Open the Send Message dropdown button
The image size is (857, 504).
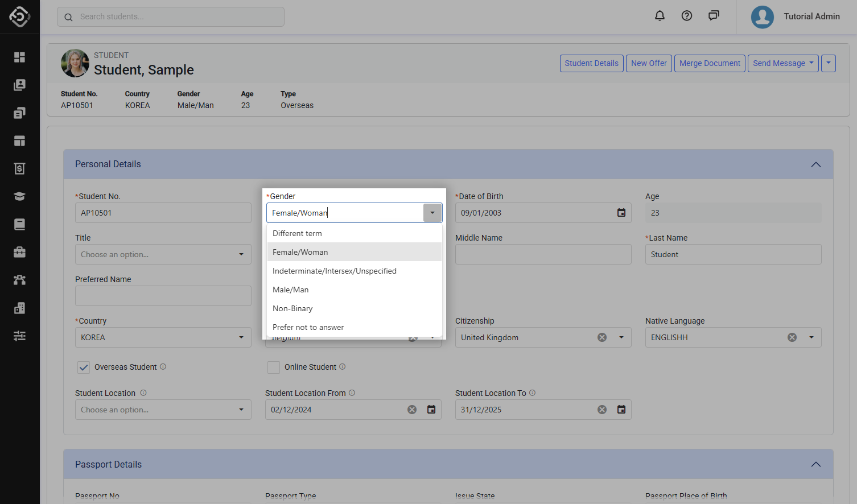pos(783,63)
